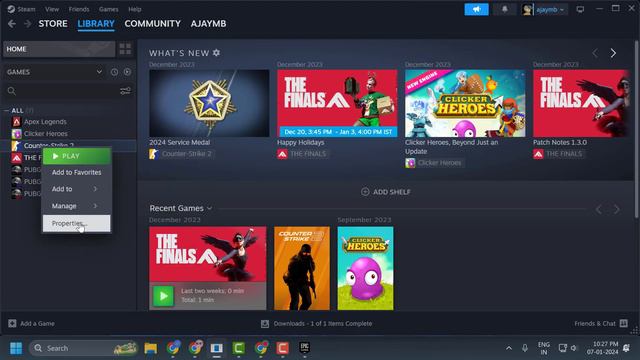Select the LIBRARY tab
The height and width of the screenshot is (360, 640).
click(x=96, y=24)
